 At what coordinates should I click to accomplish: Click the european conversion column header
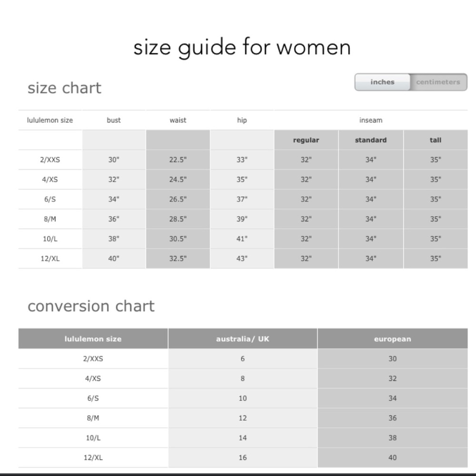[393, 339]
